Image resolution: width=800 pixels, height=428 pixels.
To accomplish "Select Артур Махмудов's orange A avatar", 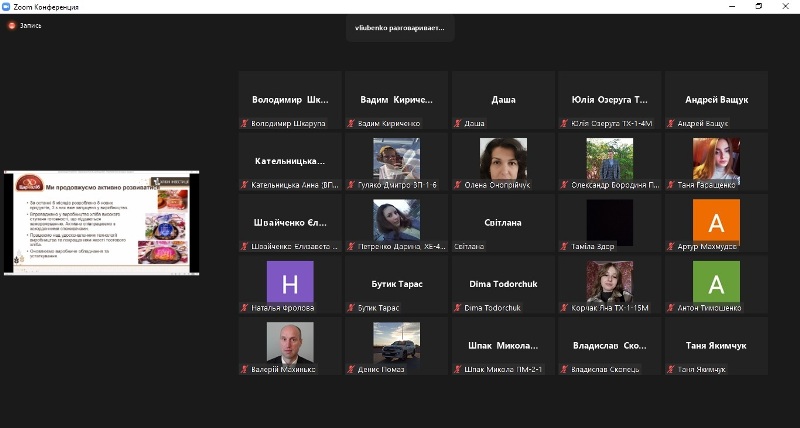I will [716, 221].
